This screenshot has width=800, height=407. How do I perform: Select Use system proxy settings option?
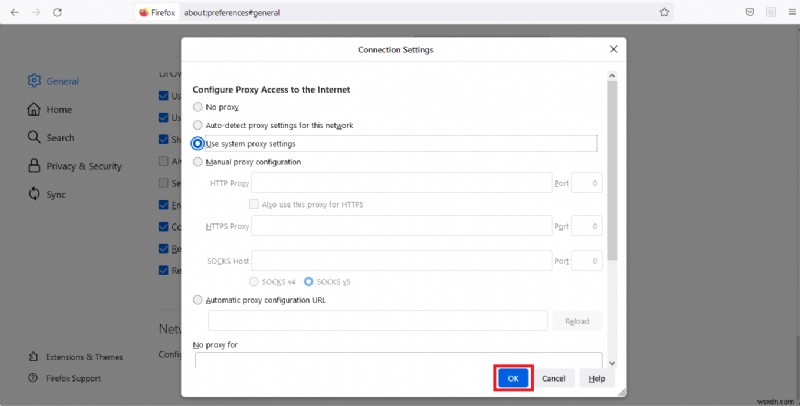[197, 144]
